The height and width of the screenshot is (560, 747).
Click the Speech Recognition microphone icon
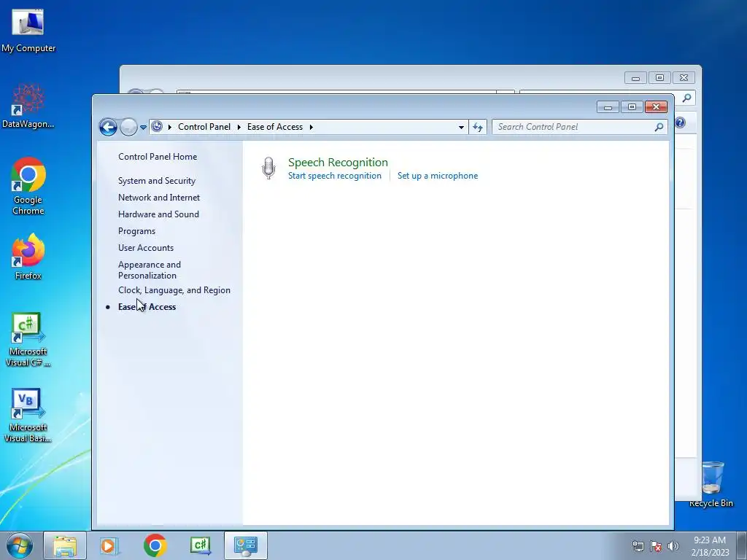[268, 168]
